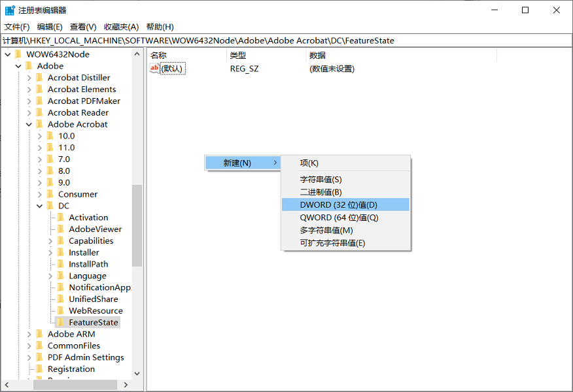Click the Acrobat Elements folder icon
This screenshot has width=573, height=392.
[40, 90]
